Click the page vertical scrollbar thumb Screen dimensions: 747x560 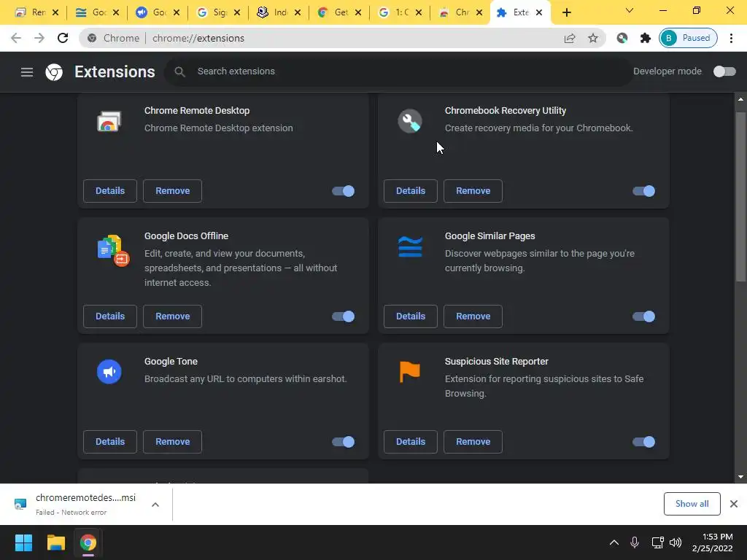point(740,197)
